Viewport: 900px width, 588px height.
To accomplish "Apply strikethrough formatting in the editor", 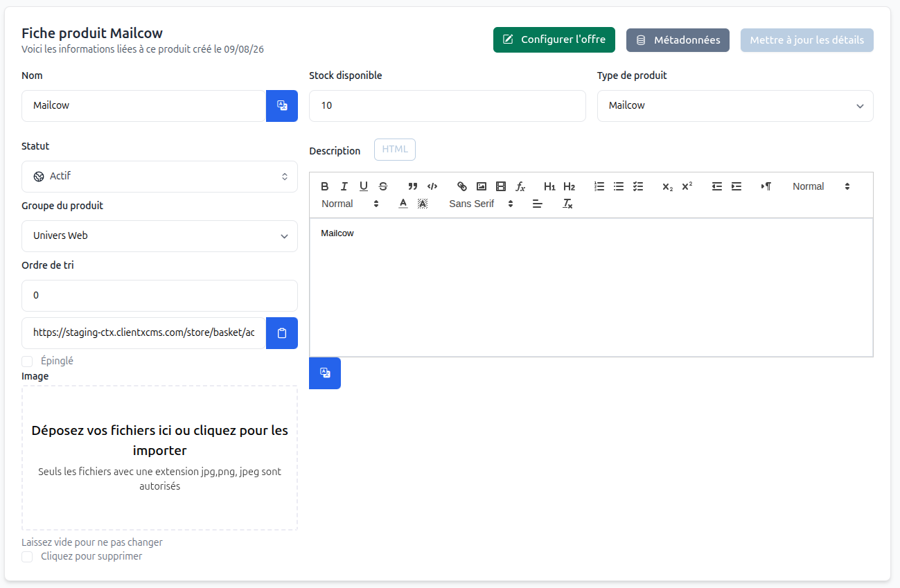I will pos(383,186).
